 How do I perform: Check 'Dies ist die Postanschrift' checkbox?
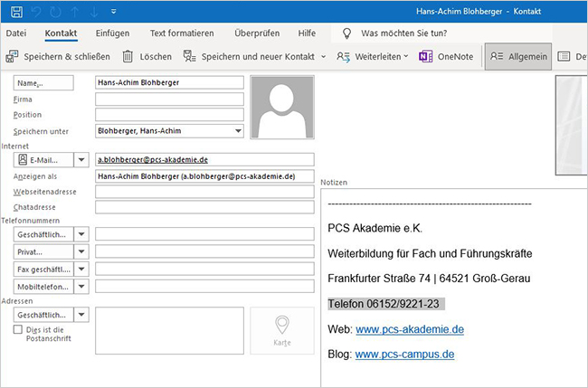(x=17, y=329)
